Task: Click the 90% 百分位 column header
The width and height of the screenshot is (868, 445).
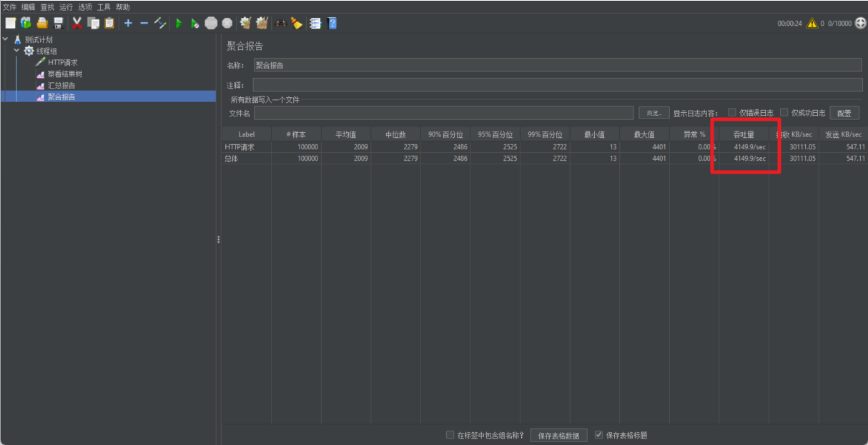Action: (x=445, y=134)
